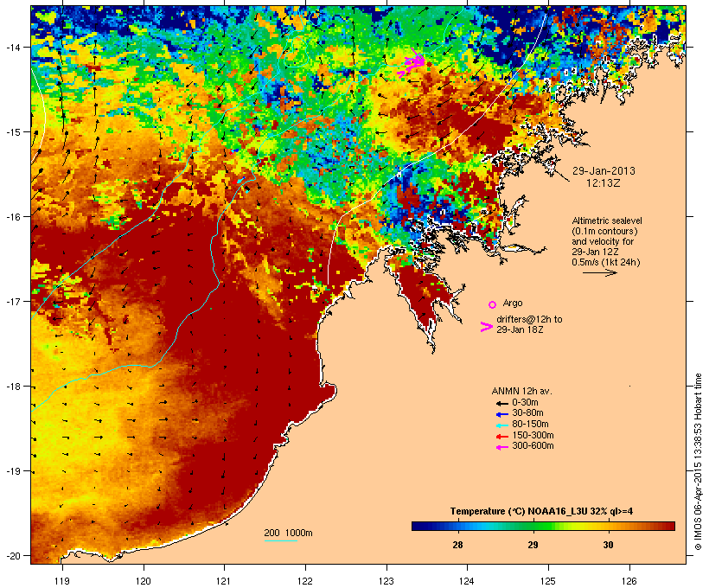
Task: Click latitude axis label -15
Action: click(12, 132)
